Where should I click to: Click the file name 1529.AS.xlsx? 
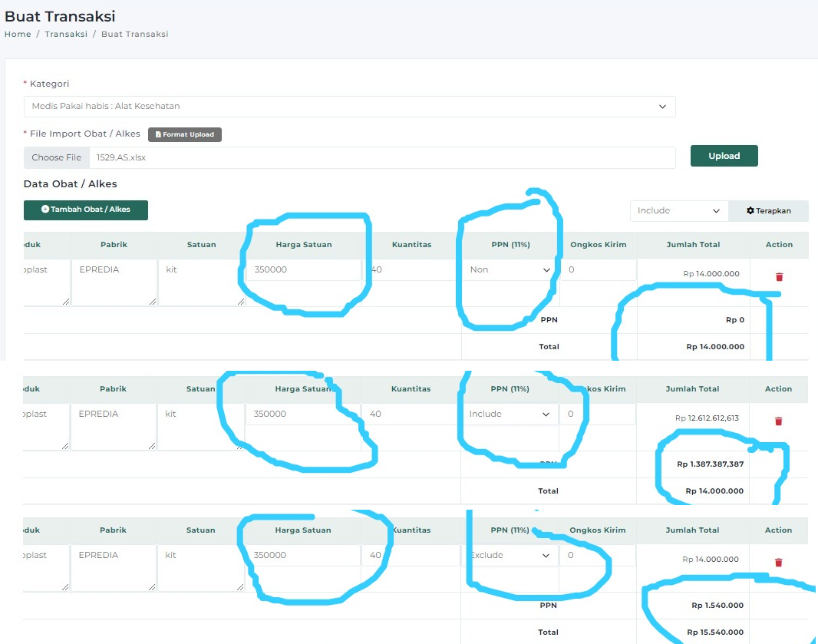coord(121,157)
